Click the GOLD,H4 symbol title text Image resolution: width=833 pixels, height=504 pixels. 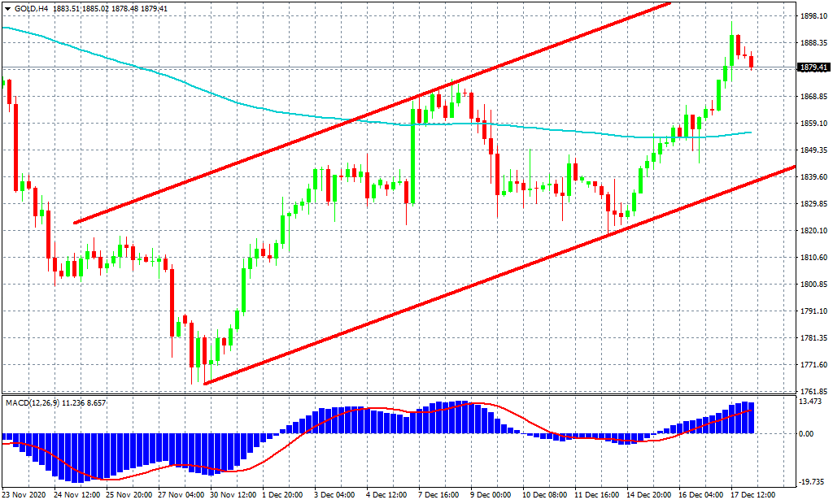[31, 8]
